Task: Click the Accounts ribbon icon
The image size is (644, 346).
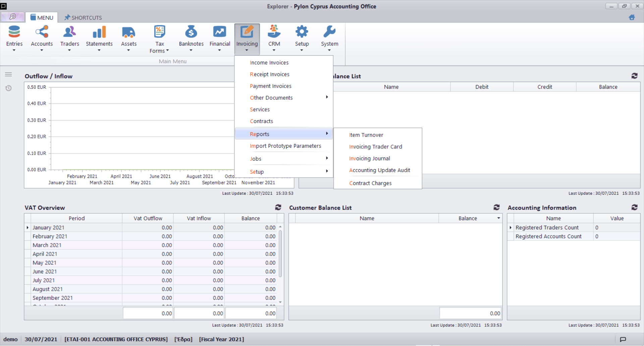Action: tap(42, 32)
